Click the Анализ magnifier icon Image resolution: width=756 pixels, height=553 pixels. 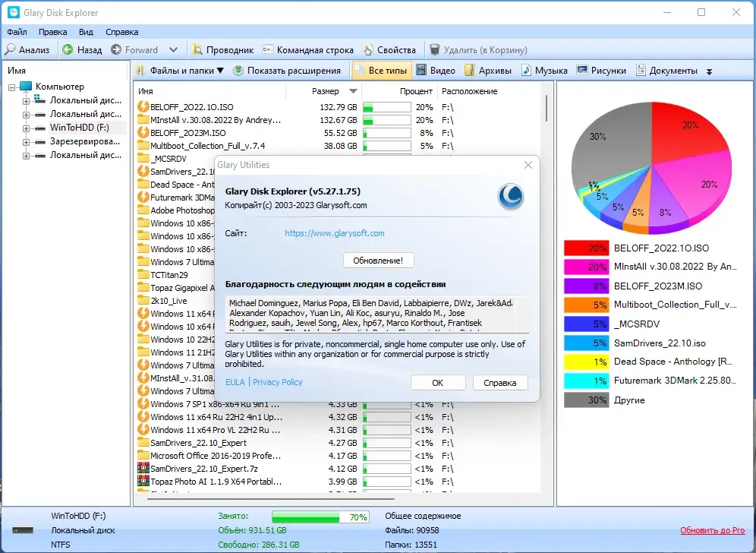[10, 49]
